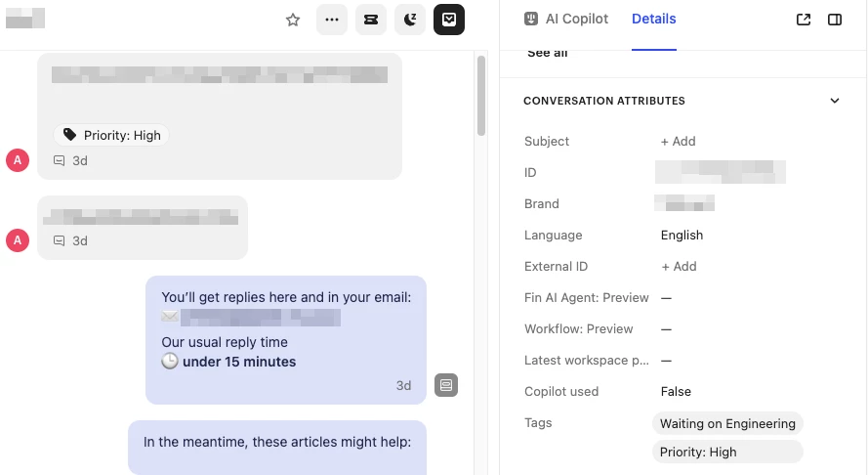Click the Language label
The height and width of the screenshot is (475, 868).
tap(553, 235)
